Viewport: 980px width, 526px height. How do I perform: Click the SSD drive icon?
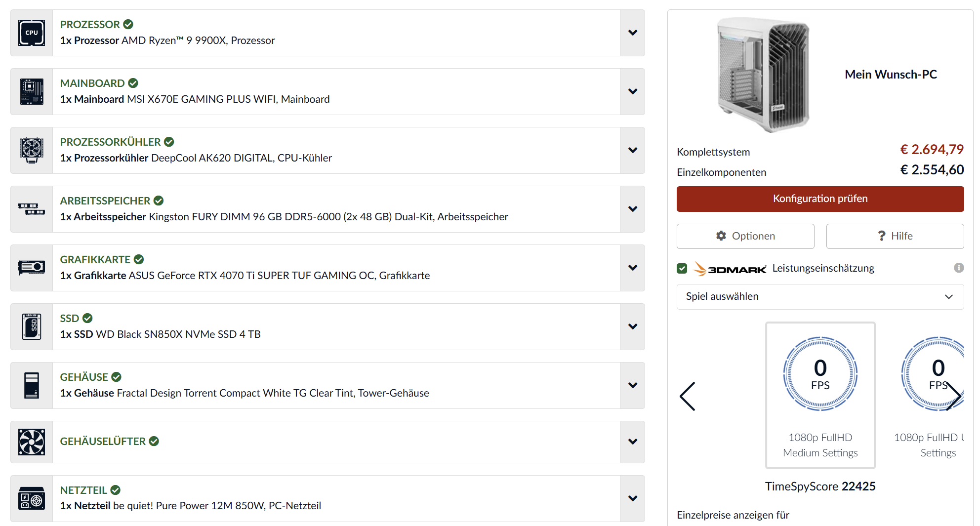(x=32, y=327)
